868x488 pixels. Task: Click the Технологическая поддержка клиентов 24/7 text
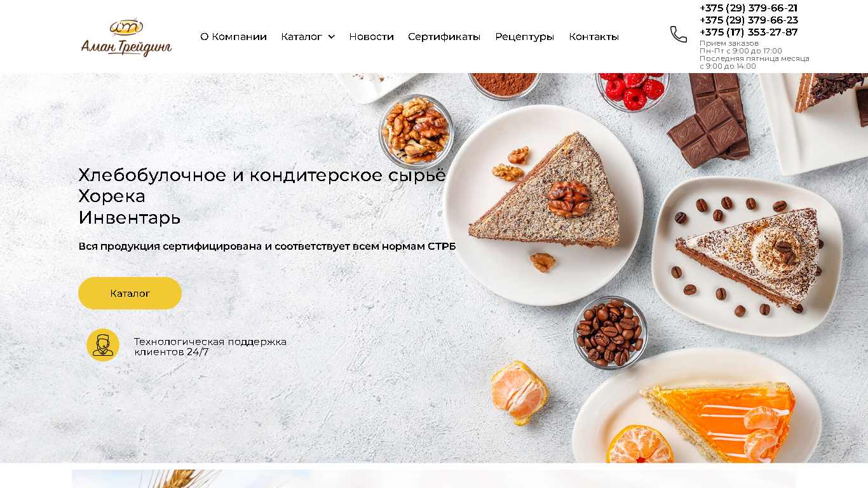tap(210, 346)
